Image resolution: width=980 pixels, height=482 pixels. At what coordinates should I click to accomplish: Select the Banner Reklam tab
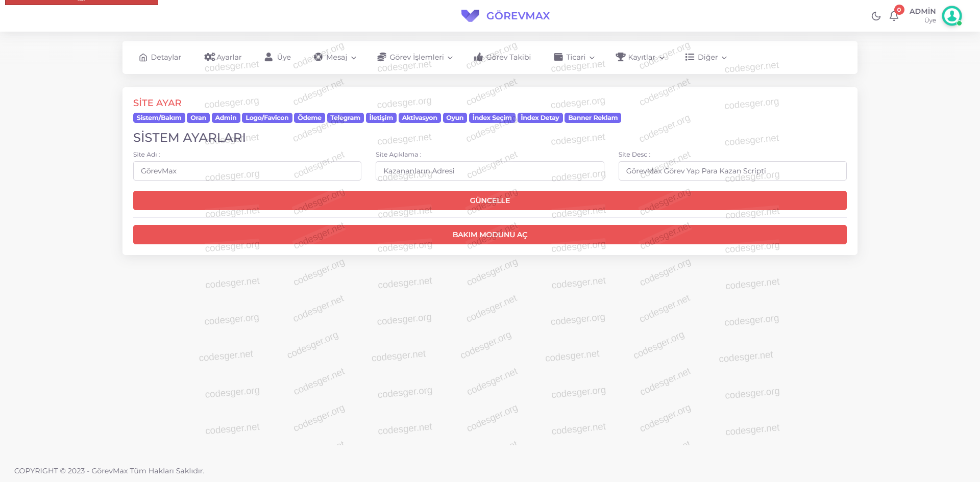593,118
